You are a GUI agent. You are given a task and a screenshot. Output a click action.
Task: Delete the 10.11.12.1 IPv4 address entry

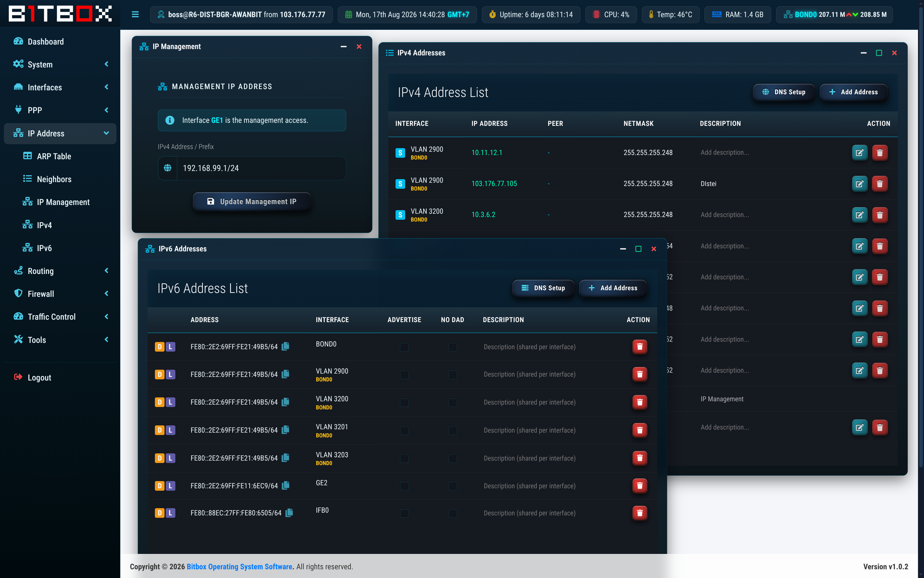(x=880, y=153)
